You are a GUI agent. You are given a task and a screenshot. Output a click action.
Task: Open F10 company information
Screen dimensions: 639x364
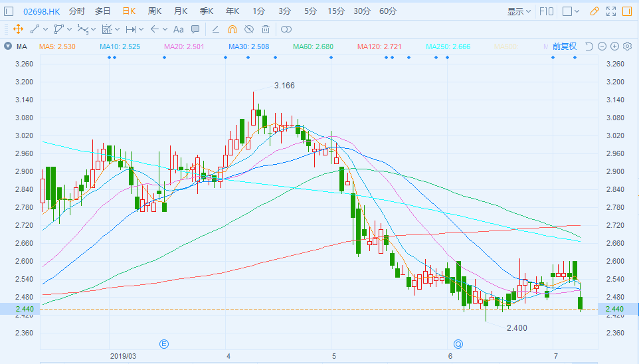[547, 11]
